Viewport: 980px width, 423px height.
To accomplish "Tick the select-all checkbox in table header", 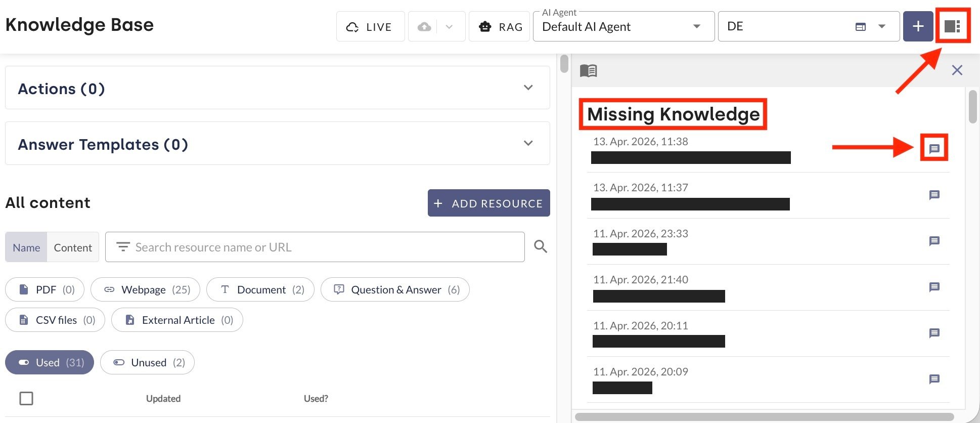I will pos(26,398).
